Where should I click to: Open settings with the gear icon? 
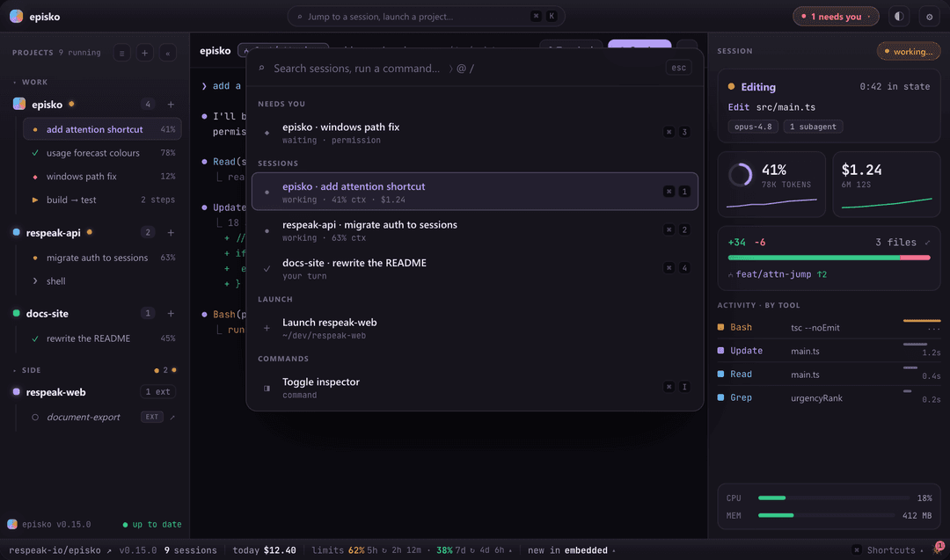[930, 17]
